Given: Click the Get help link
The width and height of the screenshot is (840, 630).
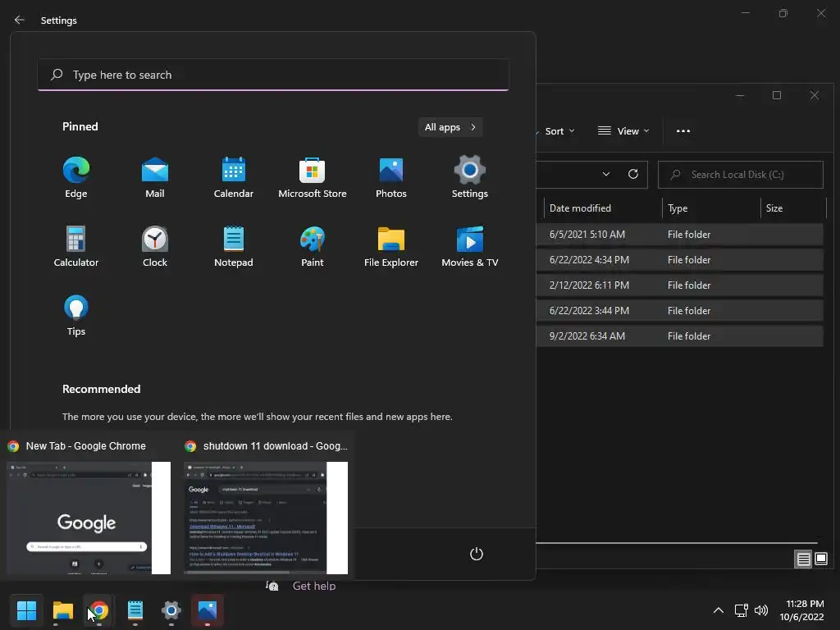Looking at the screenshot, I should 314,586.
